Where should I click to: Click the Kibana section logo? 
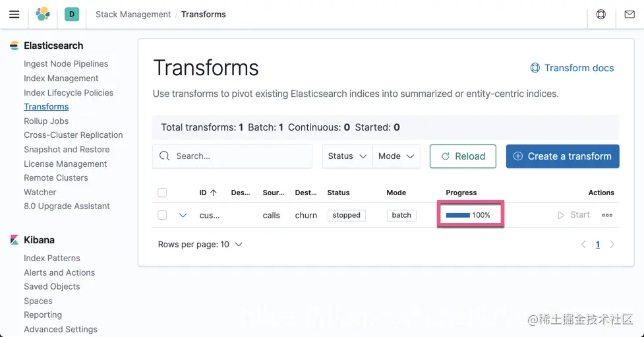point(15,239)
